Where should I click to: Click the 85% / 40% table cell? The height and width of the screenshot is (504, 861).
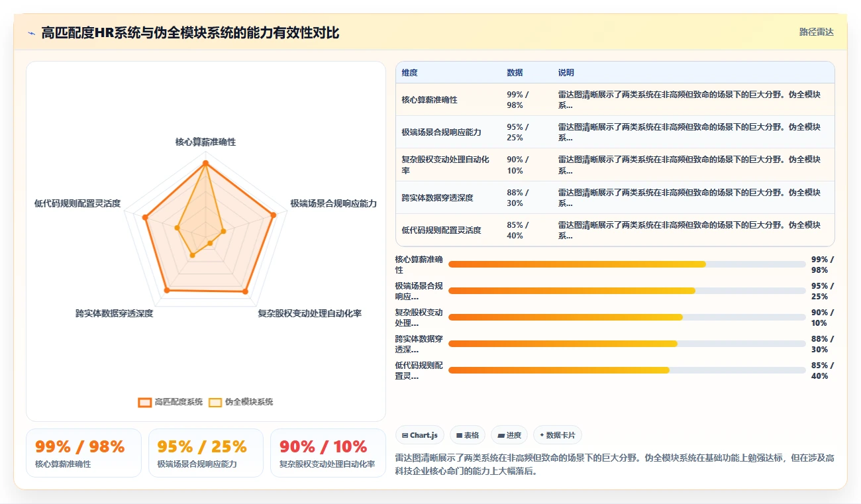coord(518,230)
